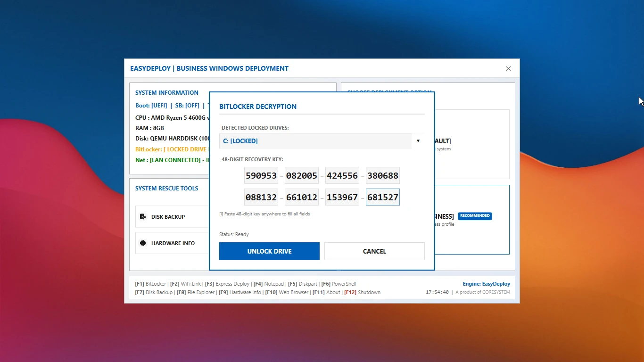Image resolution: width=644 pixels, height=362 pixels.
Task: Click the [F10] Web Browser shortcut
Action: point(287,293)
